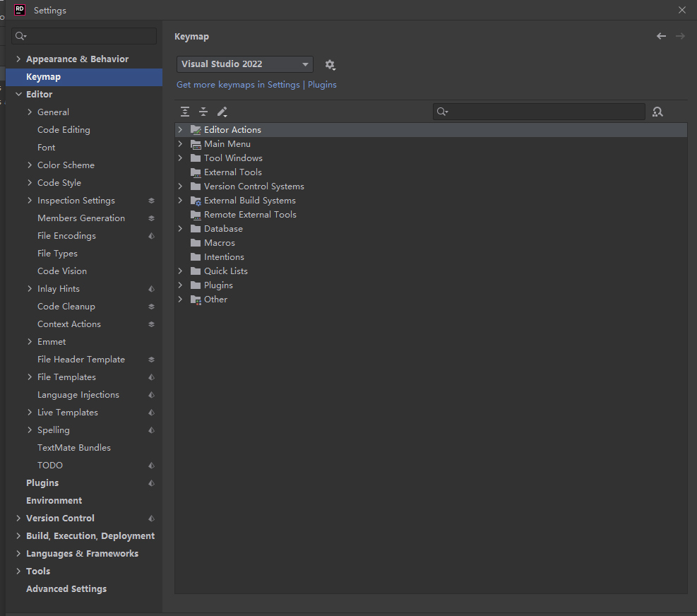The height and width of the screenshot is (616, 697).
Task: Click the Plugins link
Action: click(322, 84)
